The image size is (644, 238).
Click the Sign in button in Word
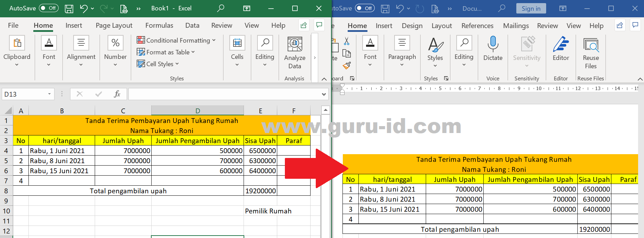point(531,8)
